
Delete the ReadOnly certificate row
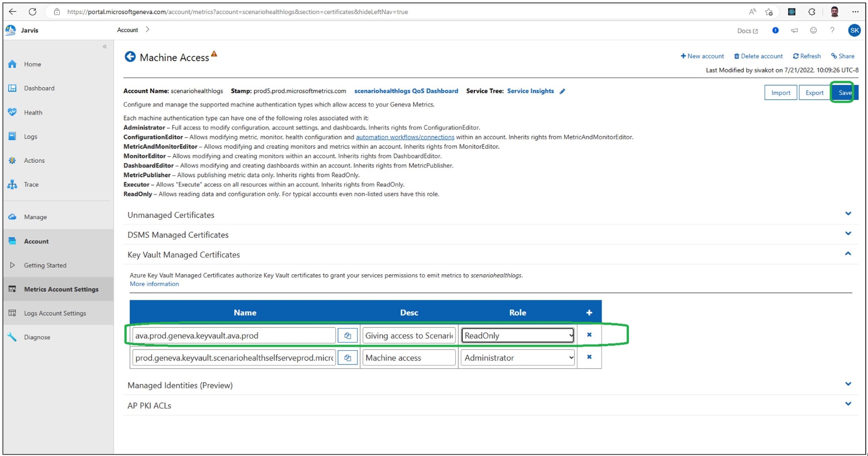click(589, 335)
